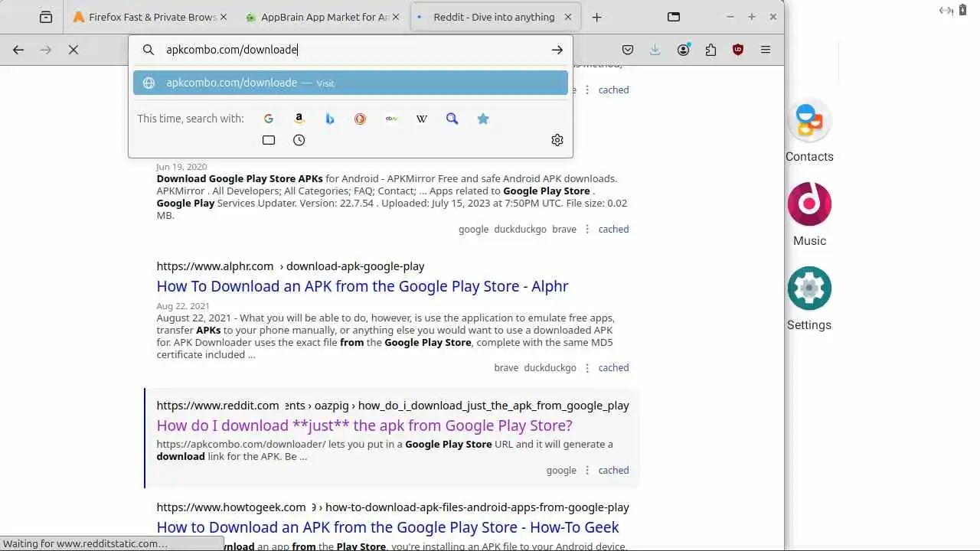
Task: Search within Bookmarks using star icon
Action: point(483,119)
